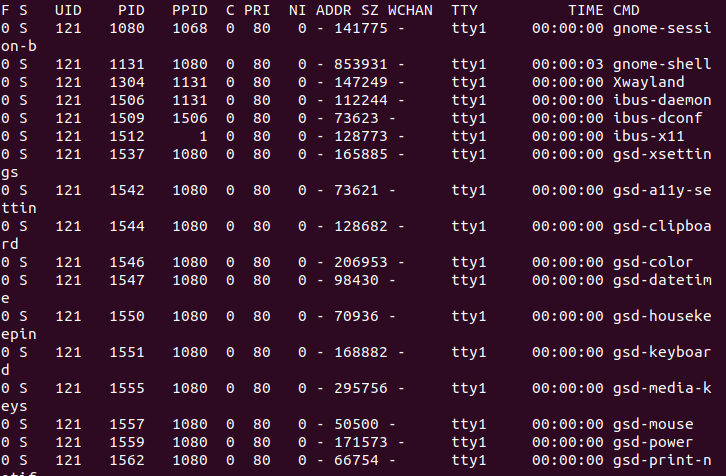This screenshot has height=476, width=726.
Task: Click the Xwayland command text
Action: [x=649, y=82]
